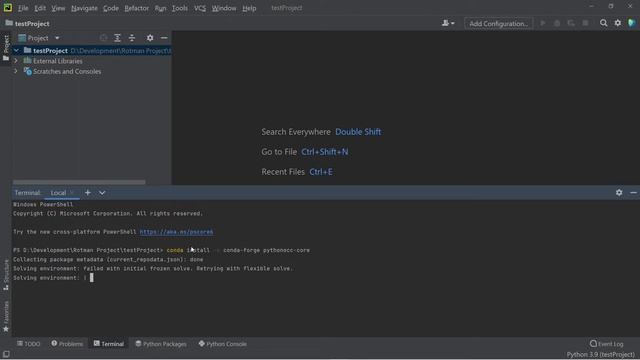Hide the Project tool window
This screenshot has height=360, width=640.
[164, 38]
